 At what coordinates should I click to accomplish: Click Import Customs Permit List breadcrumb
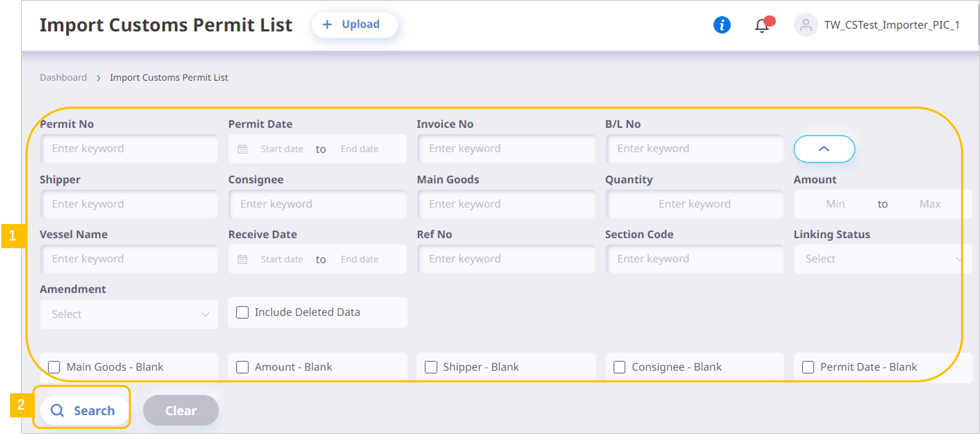click(169, 78)
